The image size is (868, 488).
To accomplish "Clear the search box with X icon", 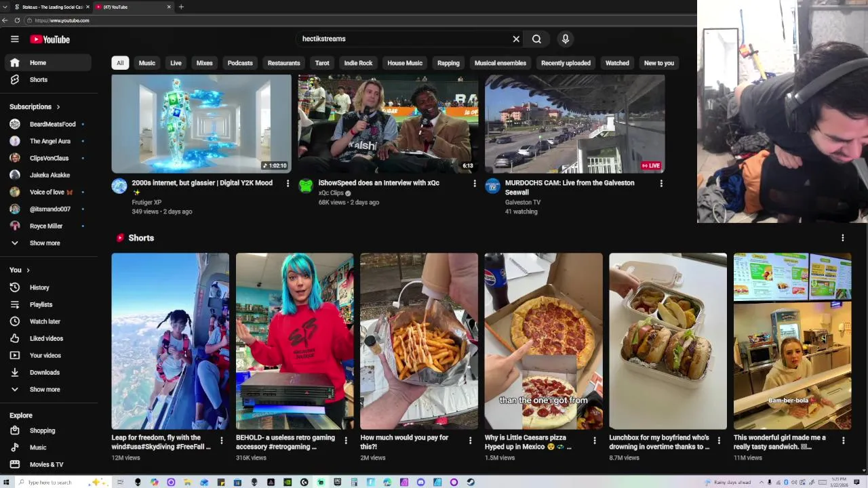I will coord(516,39).
